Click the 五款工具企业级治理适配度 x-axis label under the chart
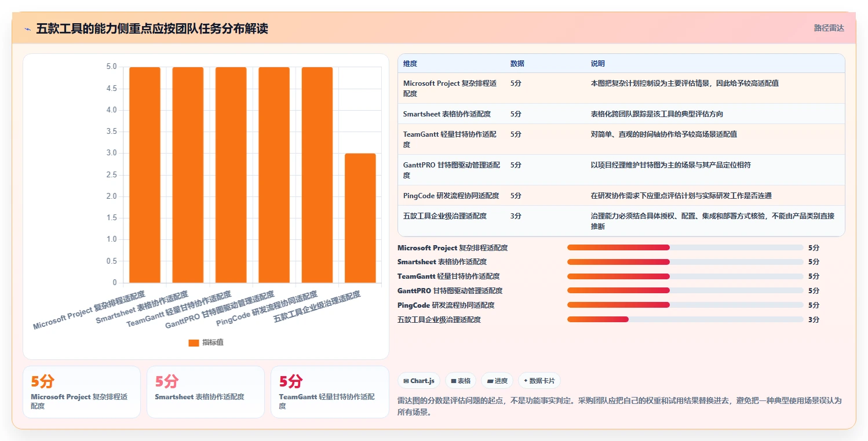Image resolution: width=868 pixels, height=441 pixels. 318,307
